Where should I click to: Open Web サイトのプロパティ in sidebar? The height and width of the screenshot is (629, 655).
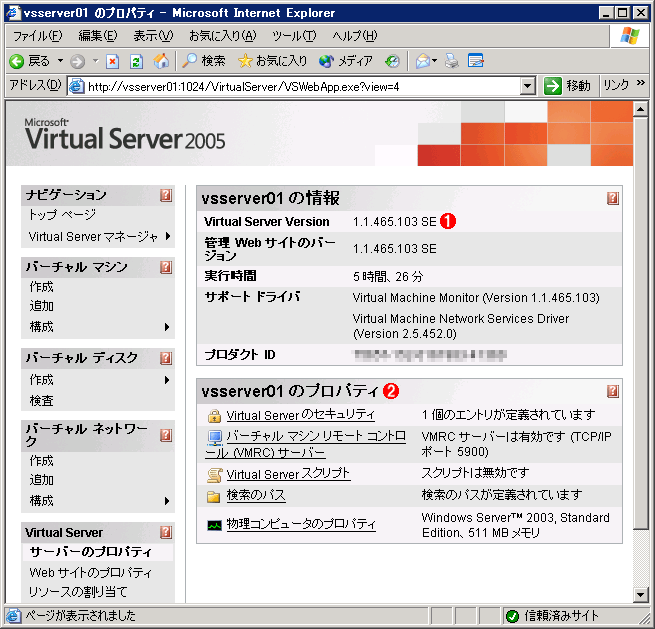(90, 573)
